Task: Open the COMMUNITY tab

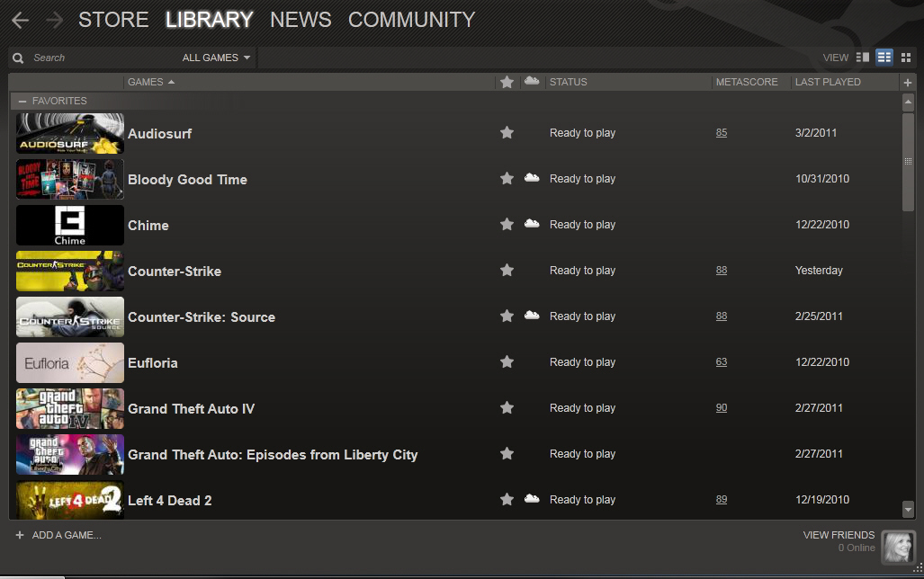Action: click(411, 20)
